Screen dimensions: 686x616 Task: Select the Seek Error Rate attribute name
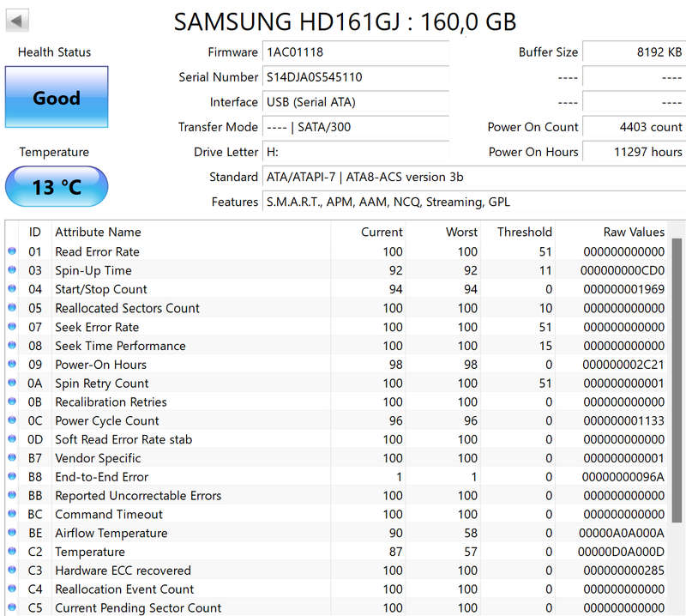[97, 327]
